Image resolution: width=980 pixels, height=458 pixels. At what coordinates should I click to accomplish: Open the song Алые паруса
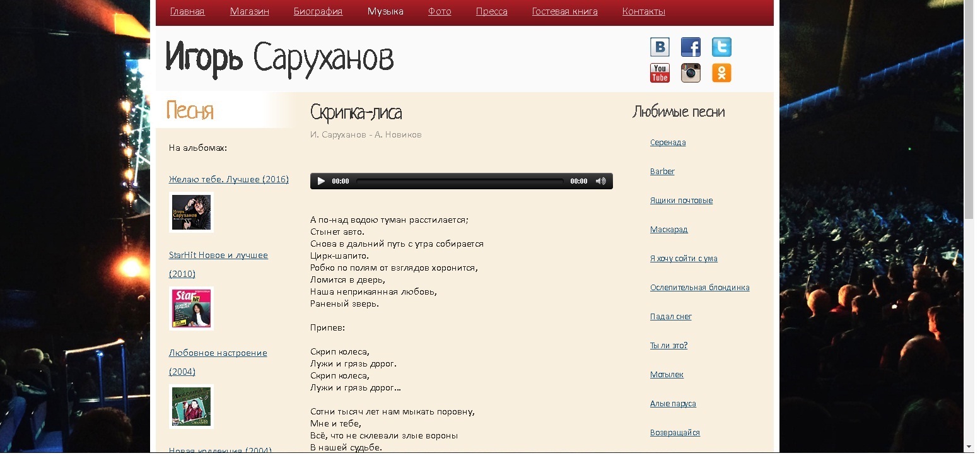pos(673,404)
